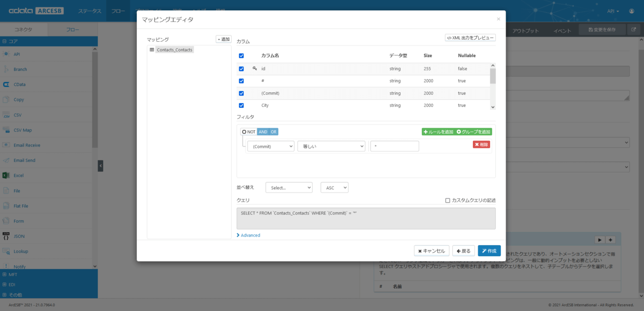Select the File connector icon

point(6,190)
